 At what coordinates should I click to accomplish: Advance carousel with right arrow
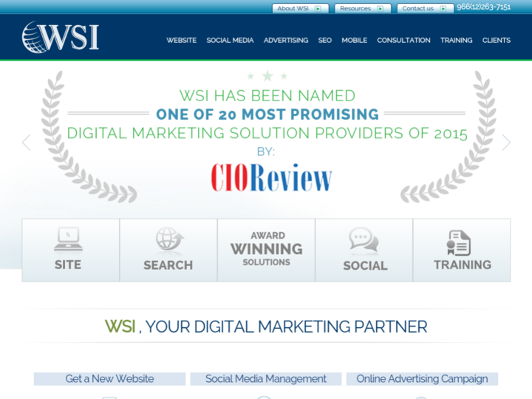click(506, 143)
